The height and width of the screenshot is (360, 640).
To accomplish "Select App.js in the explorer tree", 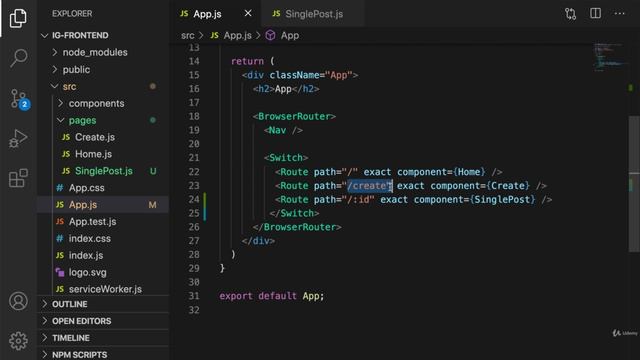I will pyautogui.click(x=83, y=205).
